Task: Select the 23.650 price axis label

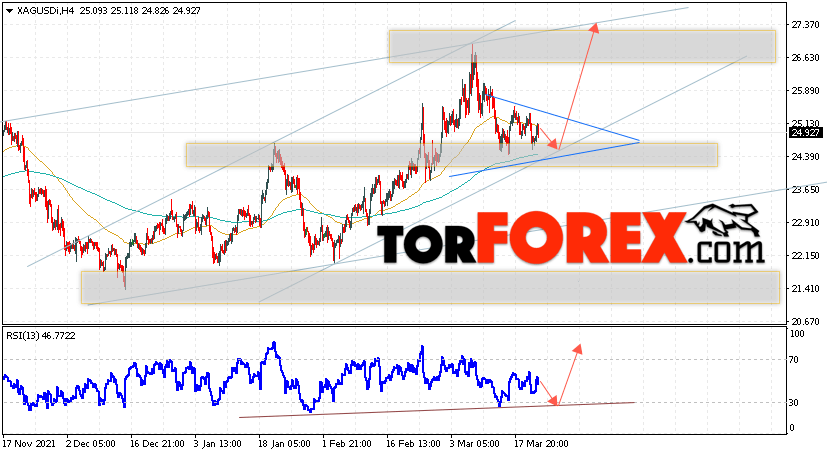Action: pos(805,190)
